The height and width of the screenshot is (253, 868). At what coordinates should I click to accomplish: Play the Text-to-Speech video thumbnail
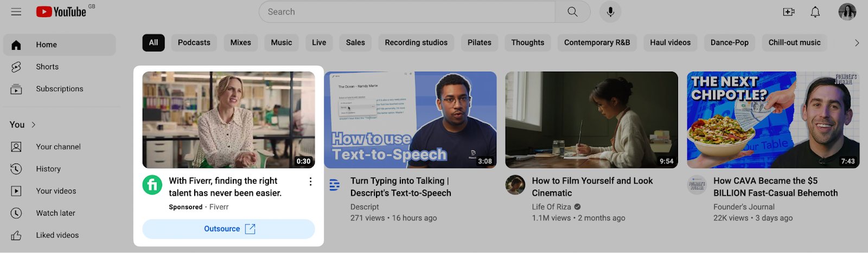[x=410, y=120]
